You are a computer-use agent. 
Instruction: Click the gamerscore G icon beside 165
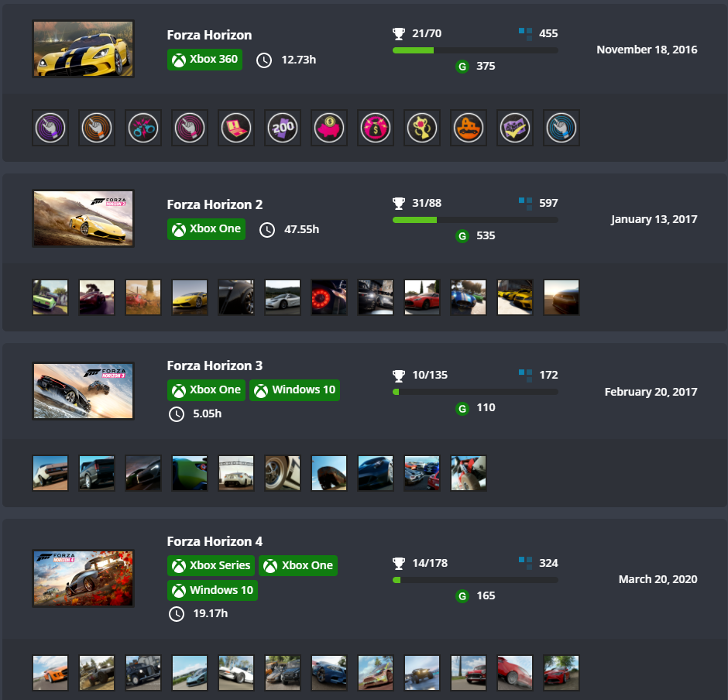[462, 596]
